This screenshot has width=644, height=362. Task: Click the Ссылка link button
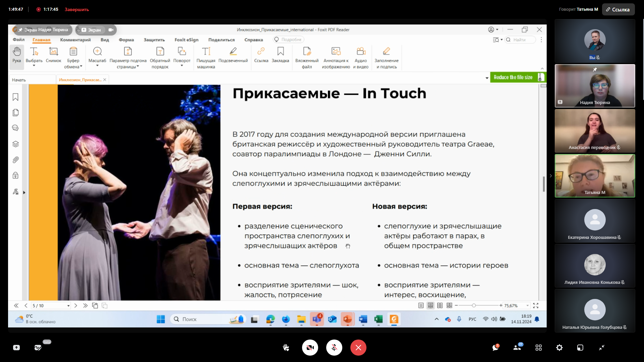click(618, 9)
